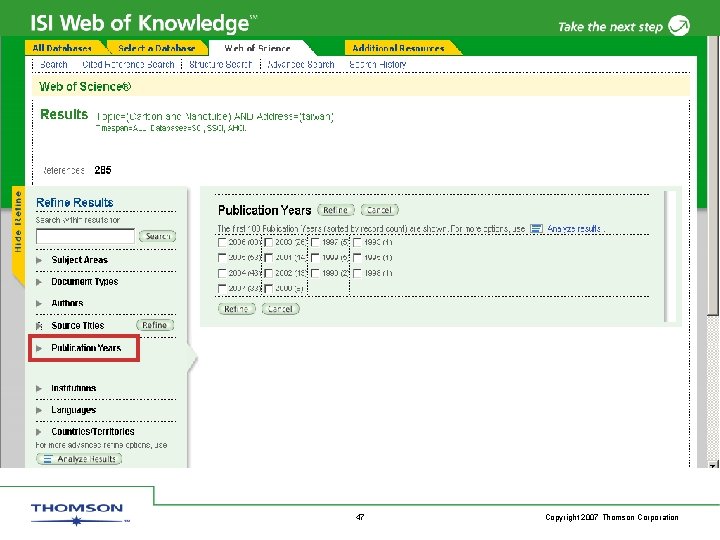The image size is (720, 540).
Task: Select the Web of Science tab
Action: [x=258, y=48]
